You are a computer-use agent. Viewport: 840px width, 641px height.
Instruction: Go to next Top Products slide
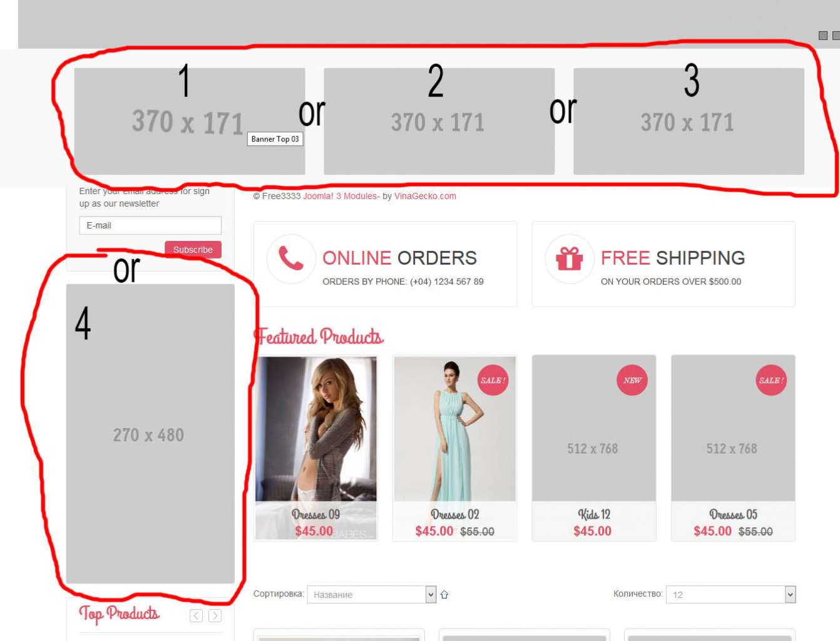[215, 615]
